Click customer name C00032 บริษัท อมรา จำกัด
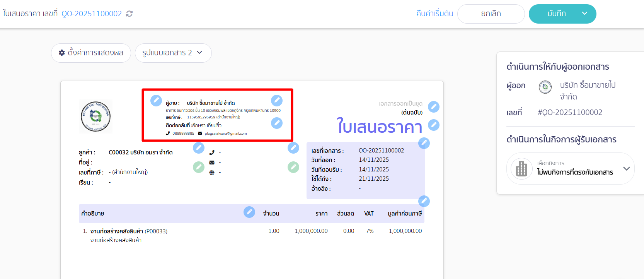This screenshot has height=279, width=644. [x=141, y=152]
